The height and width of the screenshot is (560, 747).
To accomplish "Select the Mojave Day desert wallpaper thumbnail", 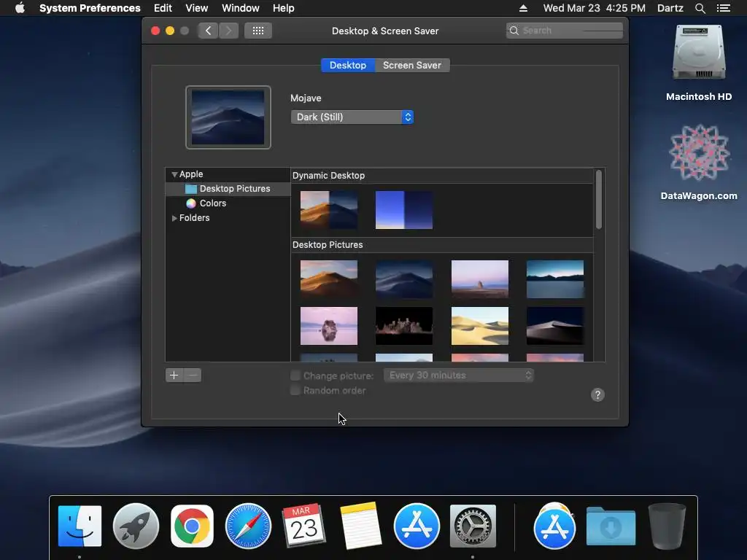I will 329,279.
